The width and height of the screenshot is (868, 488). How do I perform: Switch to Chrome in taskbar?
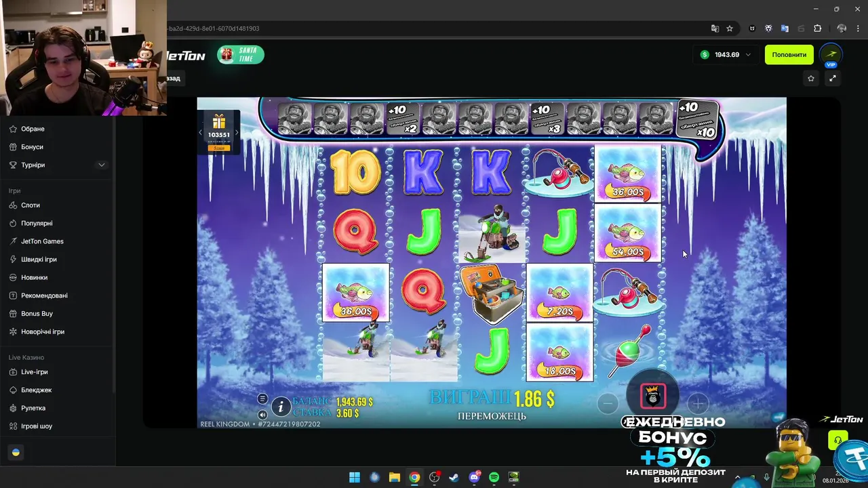(x=414, y=477)
